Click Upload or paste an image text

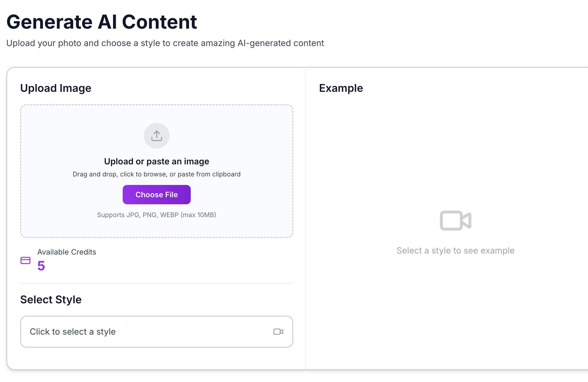[x=156, y=161]
